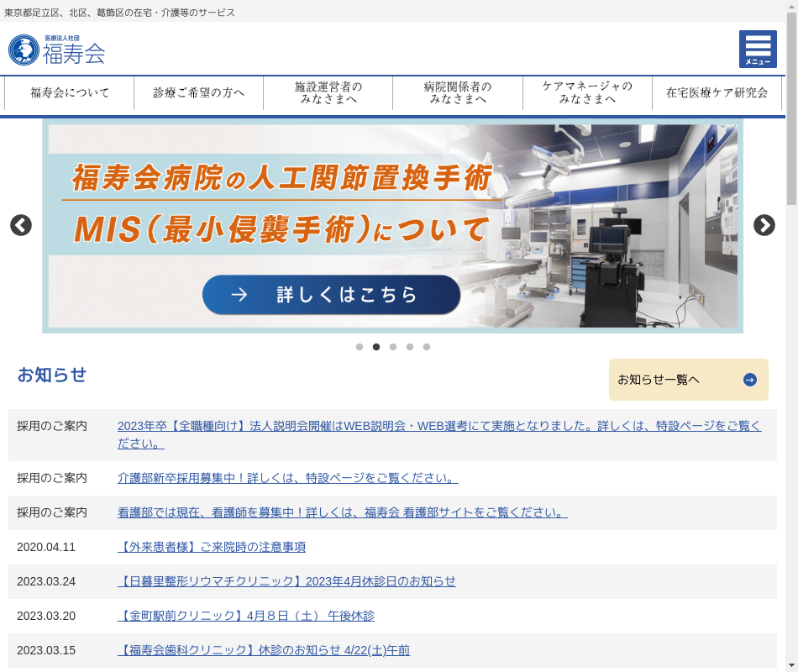This screenshot has width=798, height=672.
Task: Go to next carousel slide arrow
Action: tap(764, 225)
